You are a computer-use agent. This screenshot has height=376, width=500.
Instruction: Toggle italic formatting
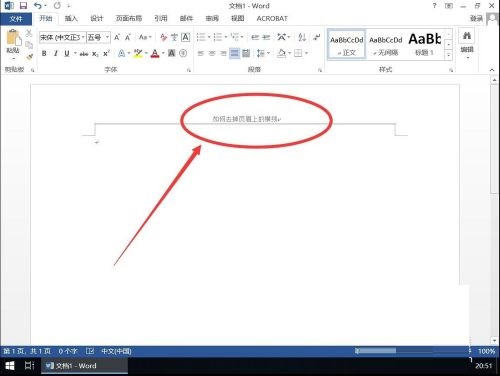55,53
